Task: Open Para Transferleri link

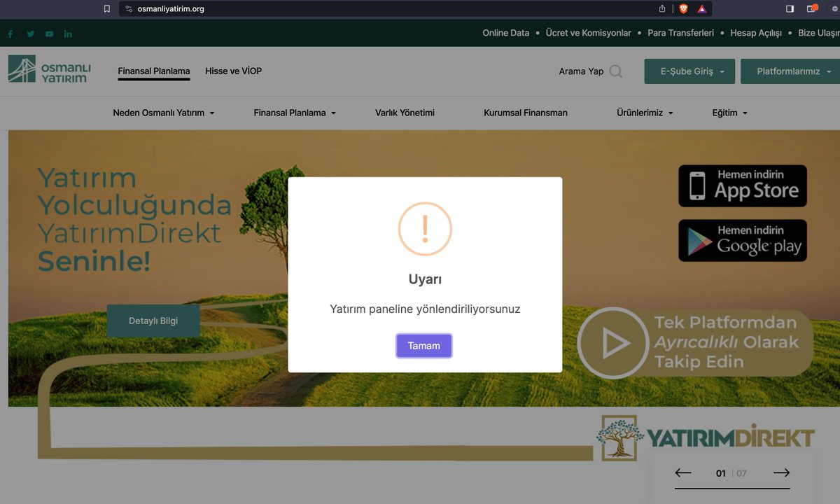Action: point(681,33)
